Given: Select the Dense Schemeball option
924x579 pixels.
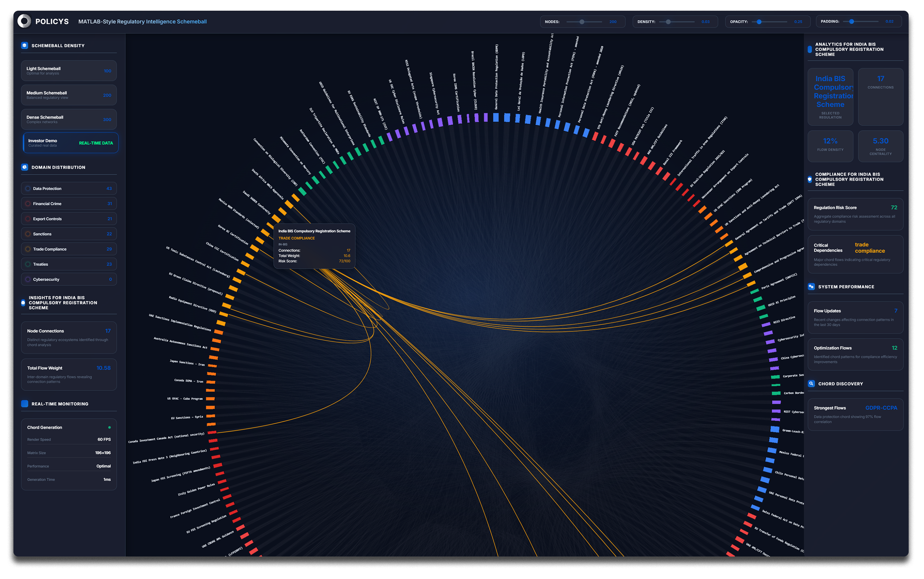Looking at the screenshot, I should (x=68, y=119).
